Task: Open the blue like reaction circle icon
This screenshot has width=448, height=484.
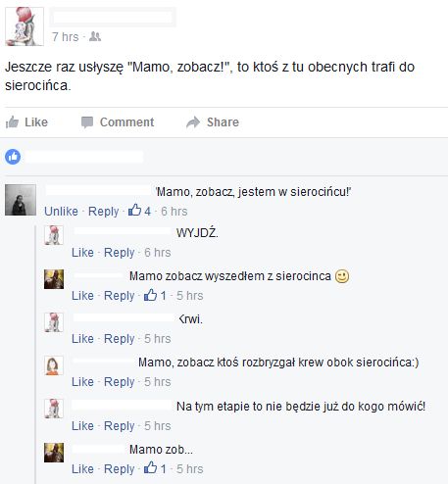Action: [13, 157]
